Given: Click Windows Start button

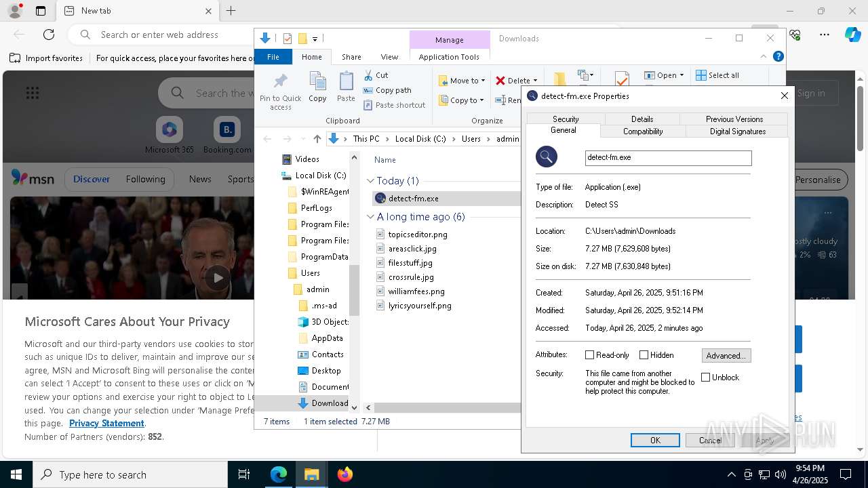Looking at the screenshot, I should tap(16, 474).
